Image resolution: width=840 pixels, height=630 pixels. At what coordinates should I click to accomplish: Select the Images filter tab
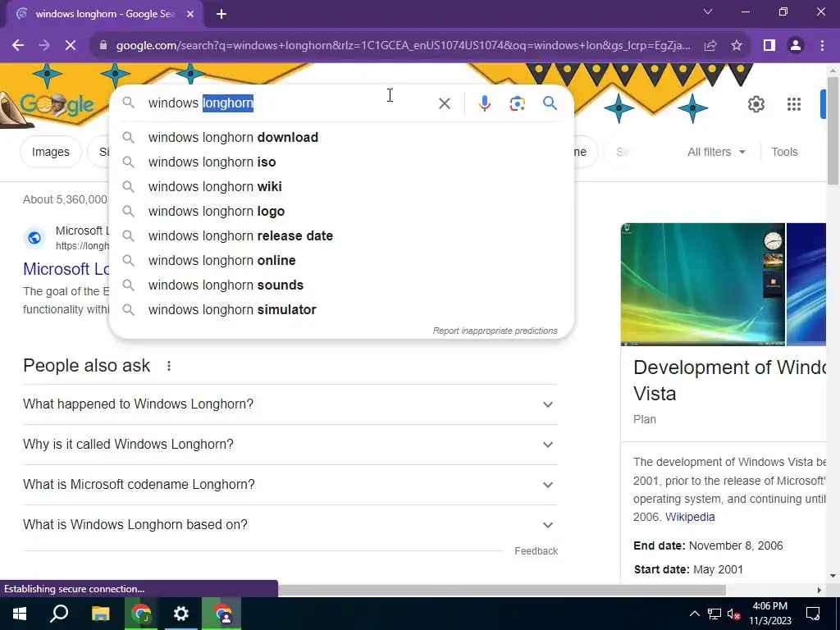point(50,152)
